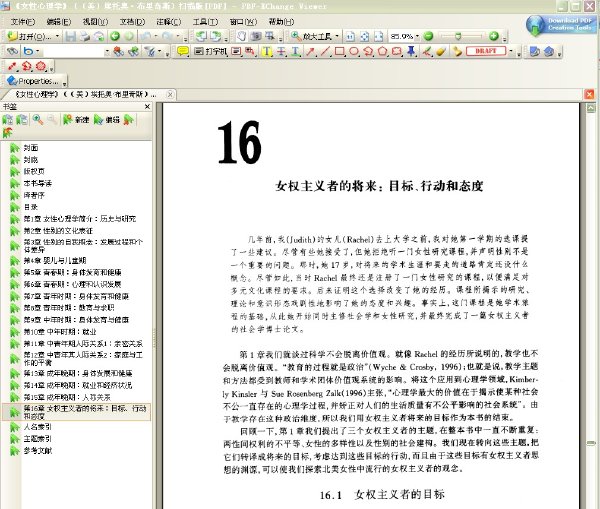This screenshot has width=600, height=509.
Task: Open the 目录 bookmark
Action: [31, 207]
